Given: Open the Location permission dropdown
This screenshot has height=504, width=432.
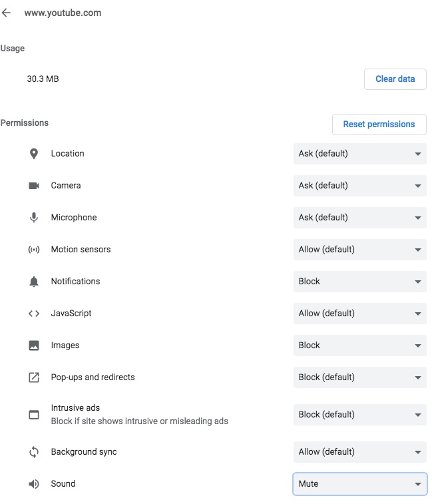Looking at the screenshot, I should pyautogui.click(x=359, y=154).
